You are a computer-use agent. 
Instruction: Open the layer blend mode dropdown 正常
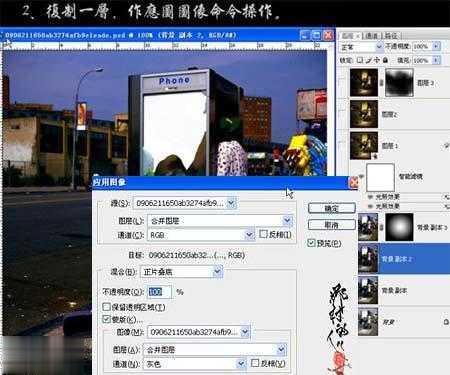click(361, 47)
